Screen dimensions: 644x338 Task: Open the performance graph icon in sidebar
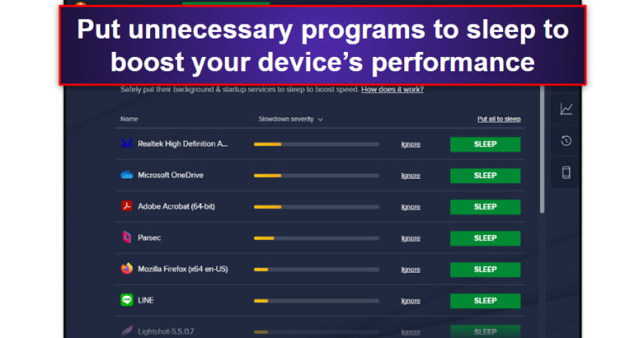coord(566,109)
